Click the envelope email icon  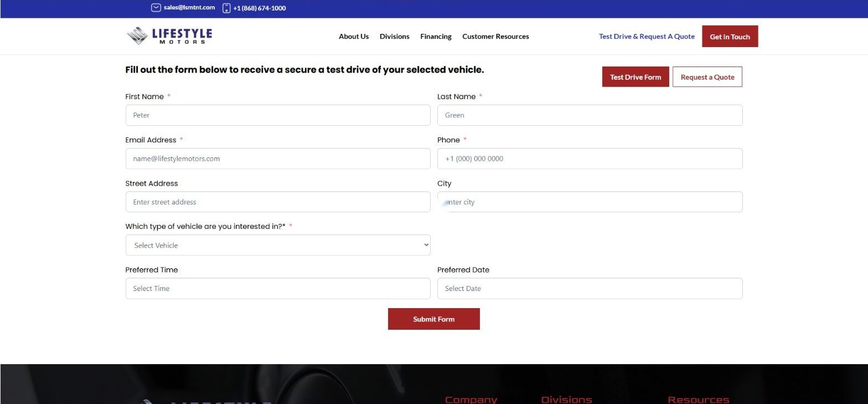tap(156, 8)
